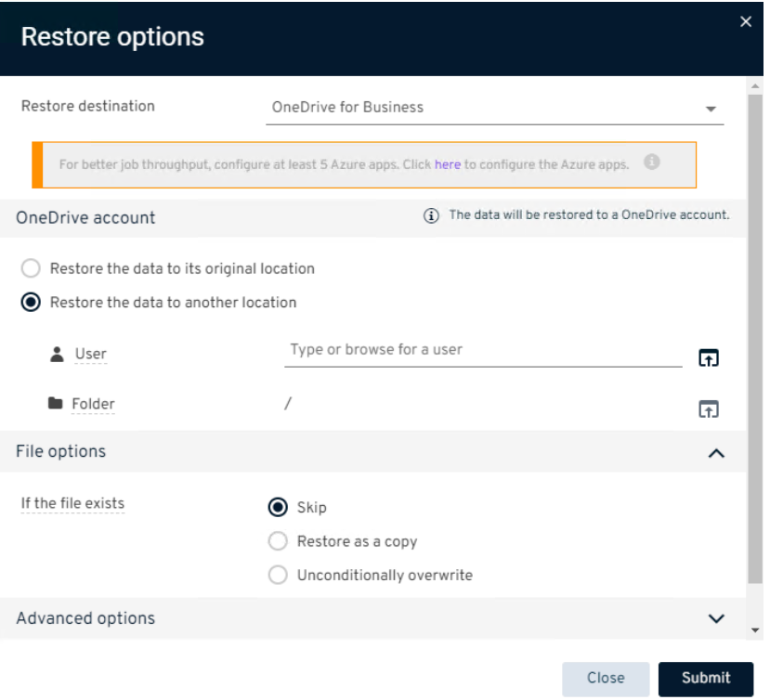The width and height of the screenshot is (770, 700).
Task: Click the browse icon for Folder
Action: click(x=709, y=408)
